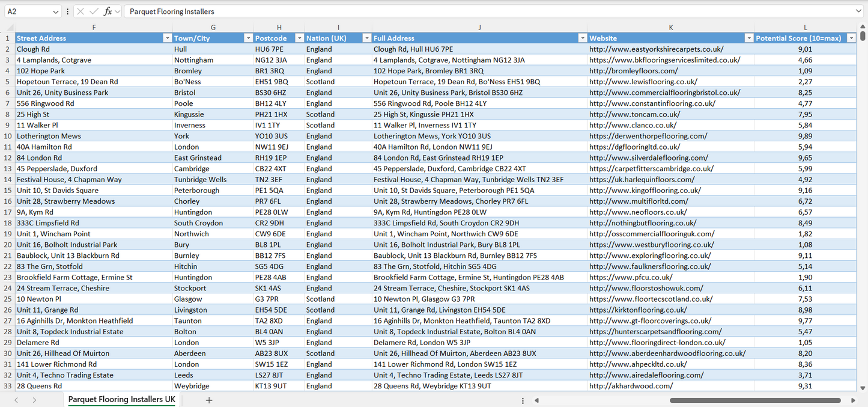Screen dimensions: 868x407
Task: Click the horizontal scrollbar right arrow
Action: (853, 400)
